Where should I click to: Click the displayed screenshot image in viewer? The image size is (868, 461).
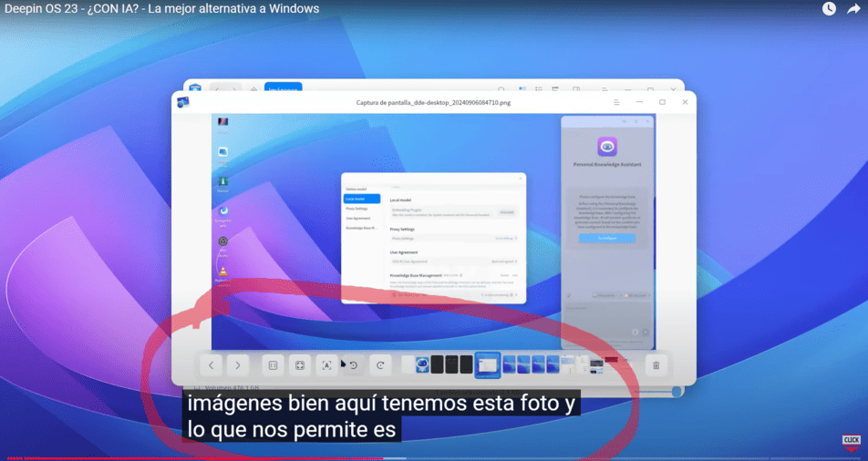coord(433,232)
